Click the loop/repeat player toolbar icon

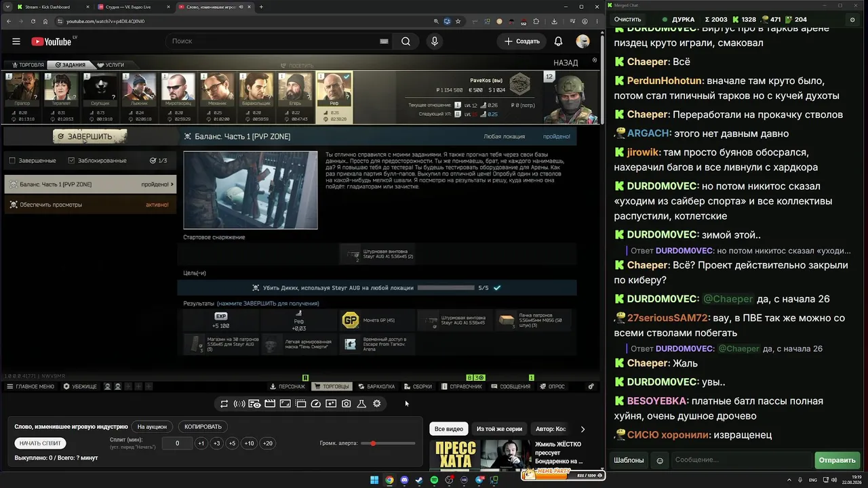(x=224, y=404)
